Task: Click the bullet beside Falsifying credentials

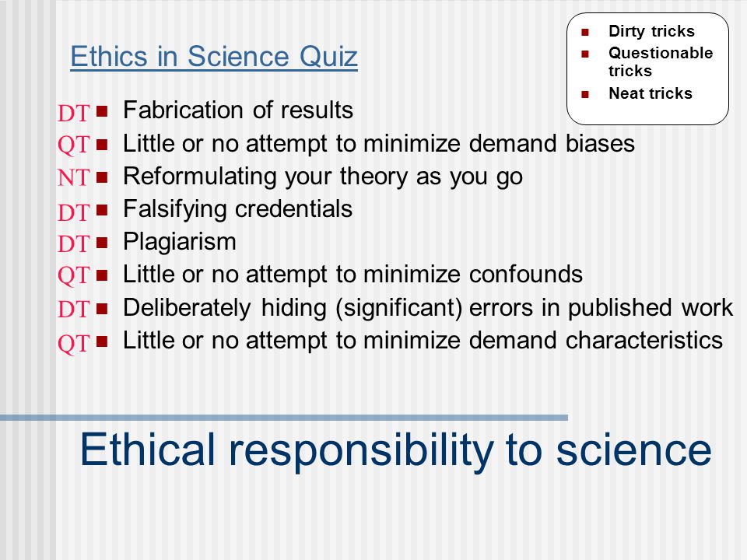Action: coord(102,210)
